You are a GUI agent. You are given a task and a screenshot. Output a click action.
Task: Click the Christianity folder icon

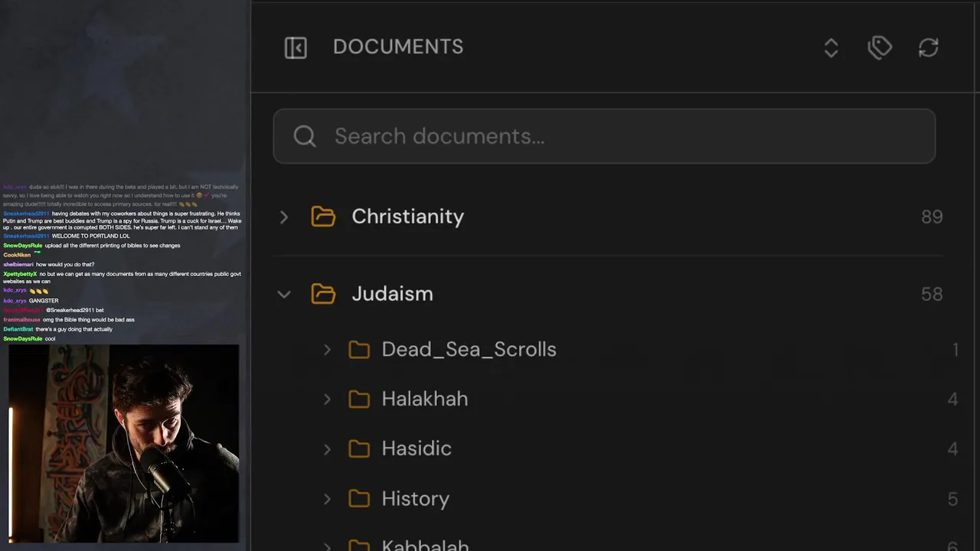pyautogui.click(x=323, y=217)
